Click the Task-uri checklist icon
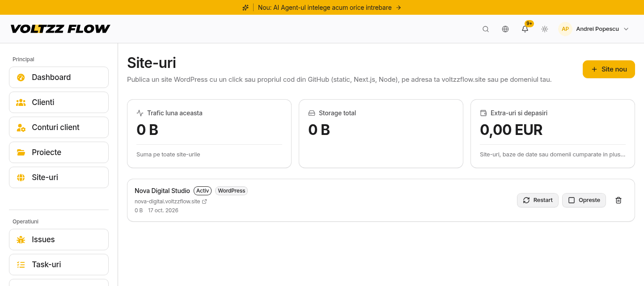 point(21,265)
